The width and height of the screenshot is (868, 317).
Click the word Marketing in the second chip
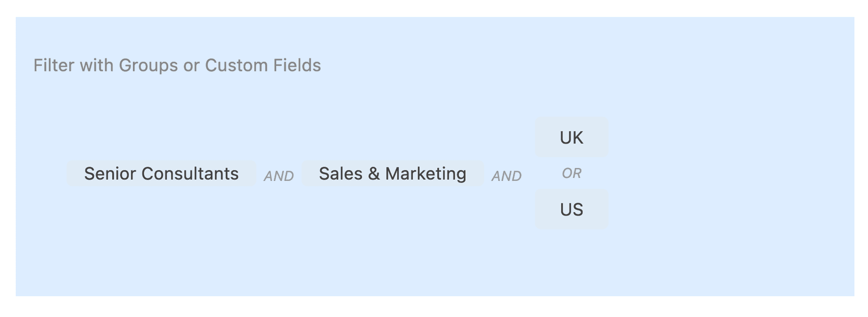[x=425, y=173]
